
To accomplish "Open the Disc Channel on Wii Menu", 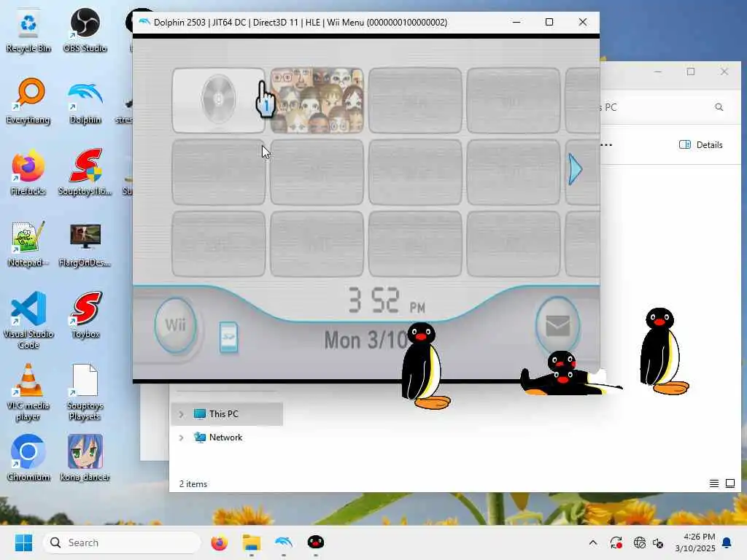I will (218, 100).
